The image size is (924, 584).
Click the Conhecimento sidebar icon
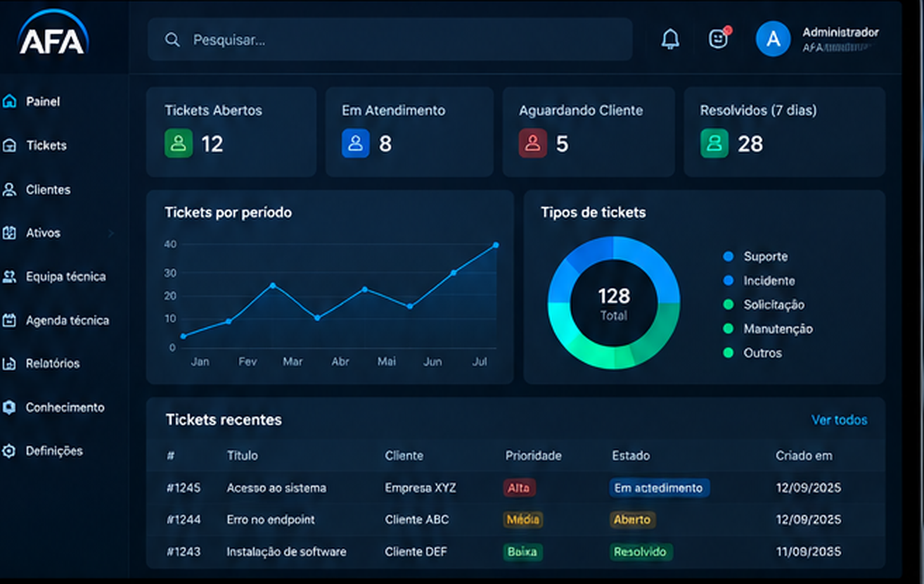(x=9, y=407)
